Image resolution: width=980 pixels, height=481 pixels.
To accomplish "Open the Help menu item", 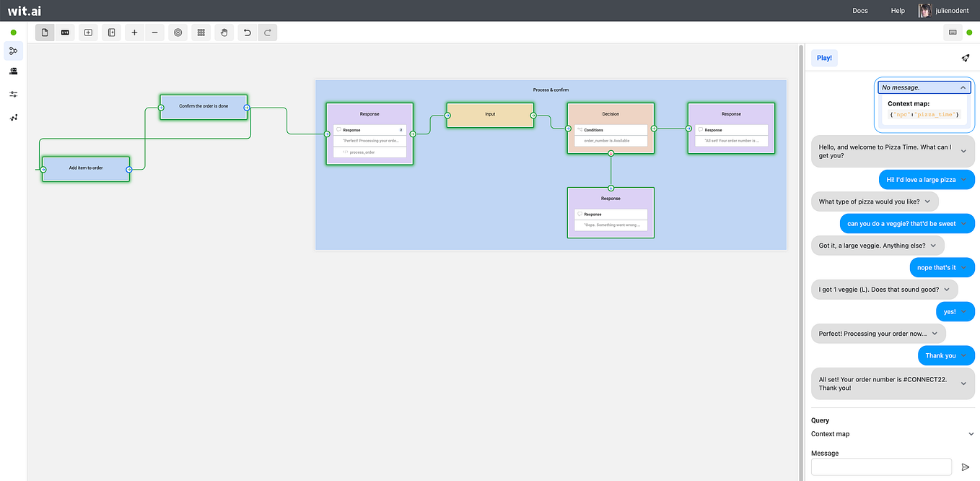I will coord(898,10).
